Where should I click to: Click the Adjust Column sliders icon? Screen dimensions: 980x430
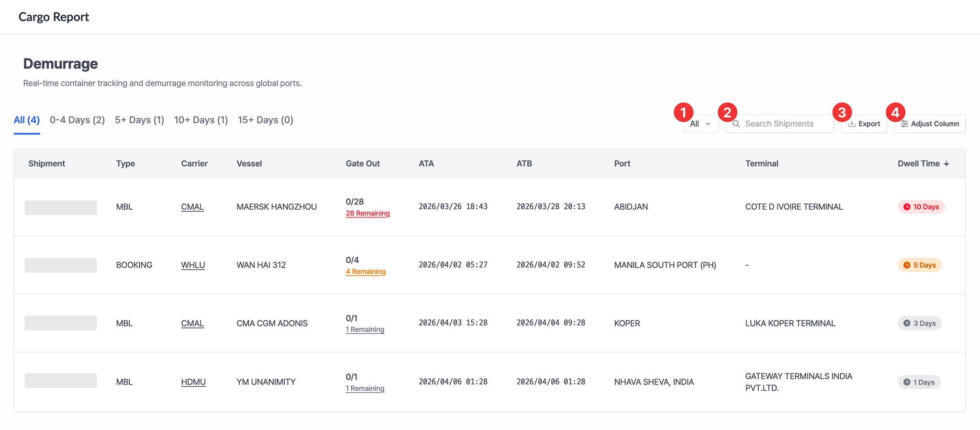(904, 124)
